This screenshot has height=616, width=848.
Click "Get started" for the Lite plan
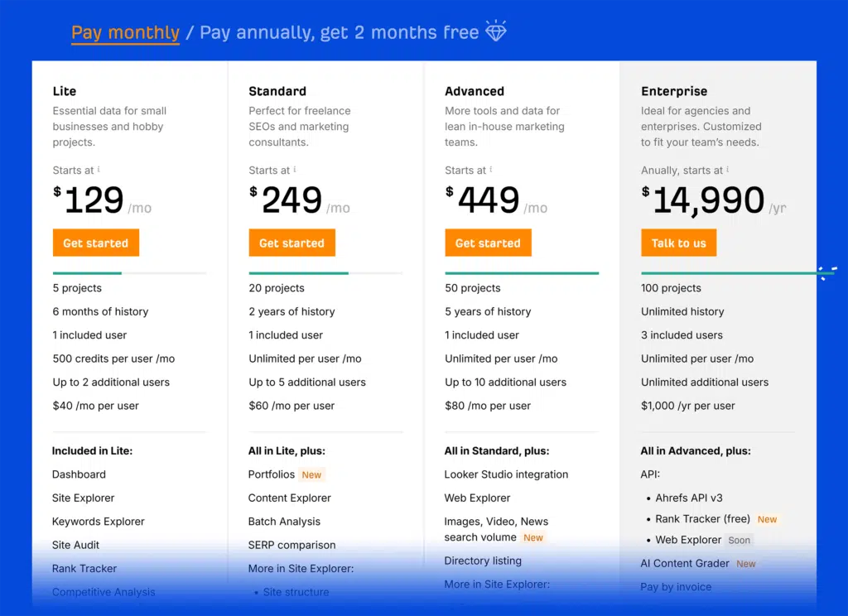[95, 243]
